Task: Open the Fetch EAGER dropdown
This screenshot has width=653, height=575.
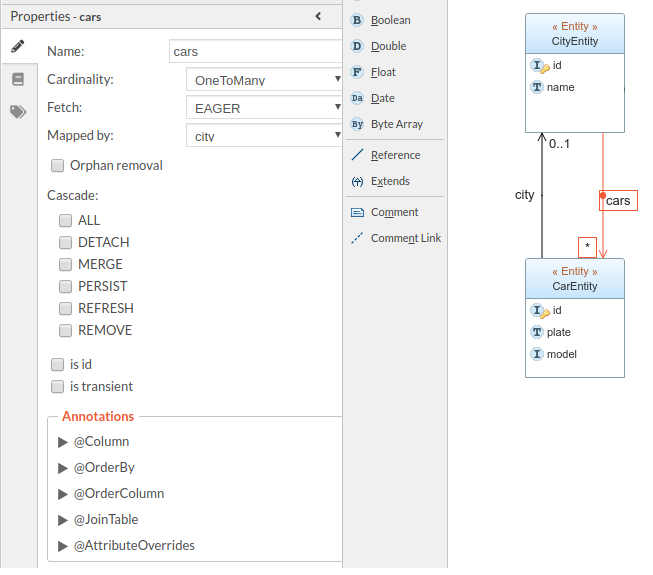Action: (x=264, y=107)
